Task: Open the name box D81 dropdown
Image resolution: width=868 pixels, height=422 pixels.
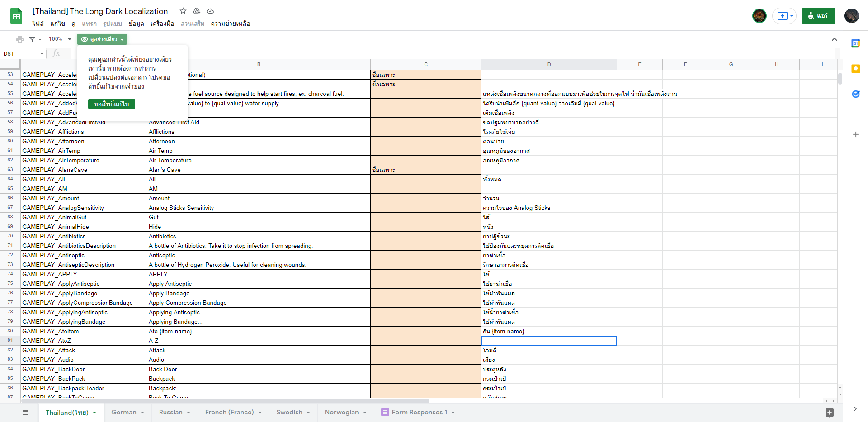Action: tap(42, 54)
